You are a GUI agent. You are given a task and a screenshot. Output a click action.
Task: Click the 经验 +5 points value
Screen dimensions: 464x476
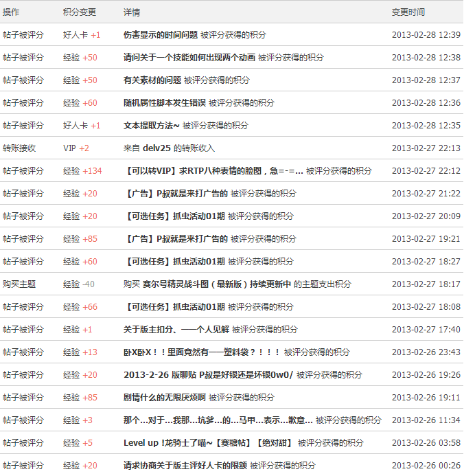tap(78, 442)
